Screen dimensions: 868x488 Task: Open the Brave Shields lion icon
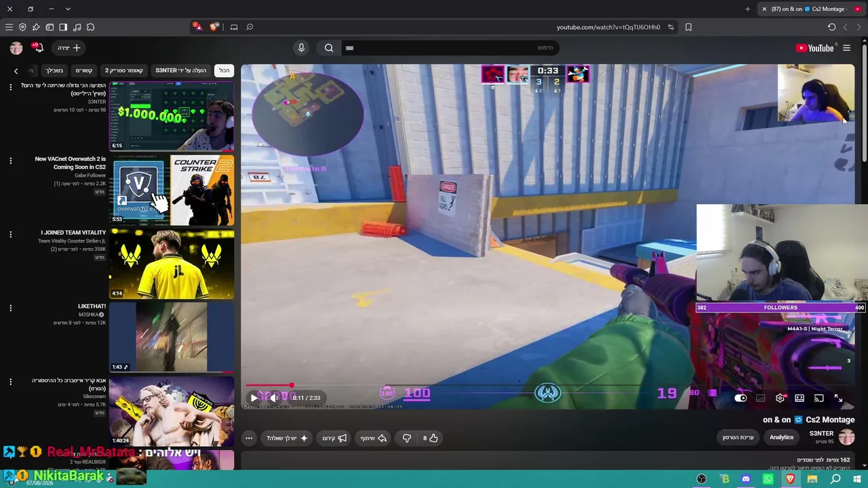[x=214, y=26]
